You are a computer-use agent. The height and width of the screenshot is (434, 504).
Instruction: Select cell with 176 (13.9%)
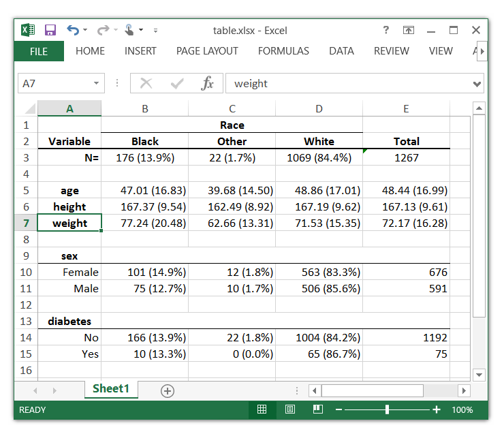tap(145, 157)
